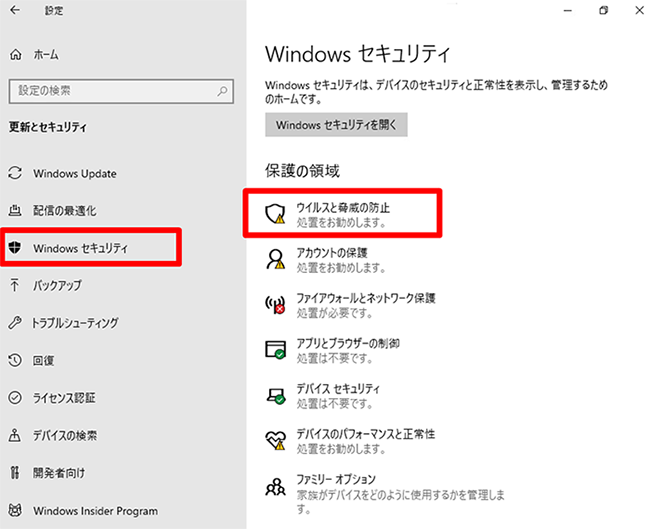Click the device performance heart icon
The width and height of the screenshot is (650, 529).
coord(275,440)
